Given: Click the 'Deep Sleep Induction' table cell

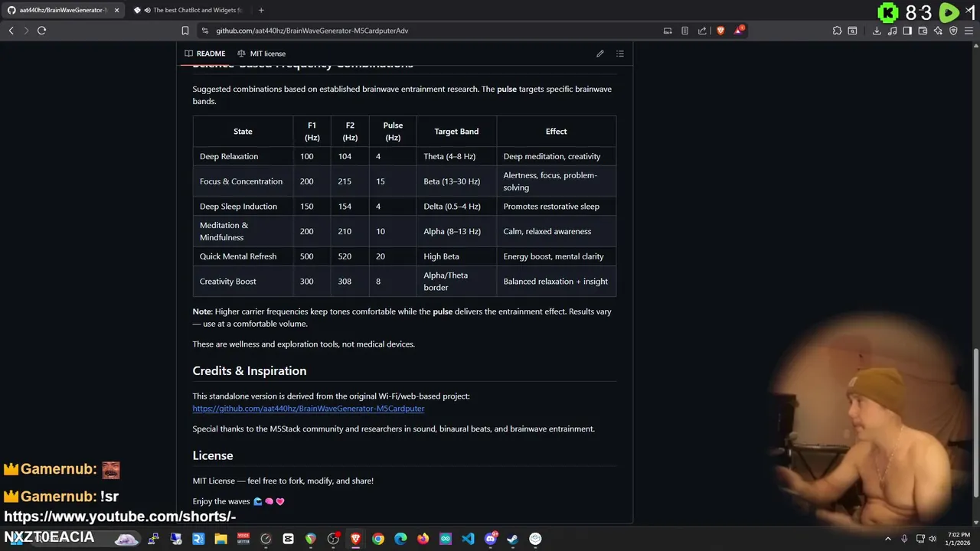Looking at the screenshot, I should click(243, 207).
